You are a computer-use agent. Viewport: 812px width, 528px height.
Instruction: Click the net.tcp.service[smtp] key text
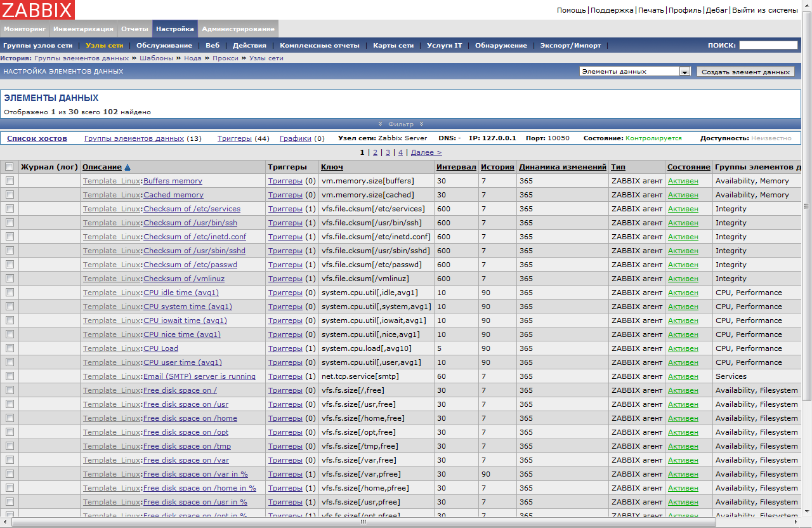coord(360,376)
